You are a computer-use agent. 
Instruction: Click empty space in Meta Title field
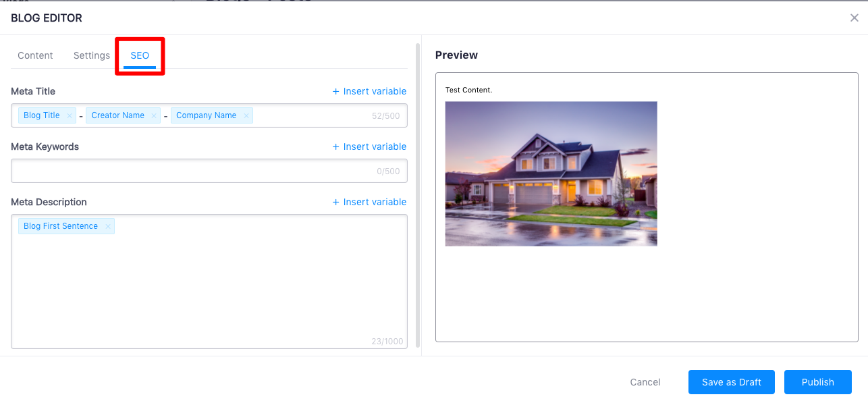tap(310, 116)
